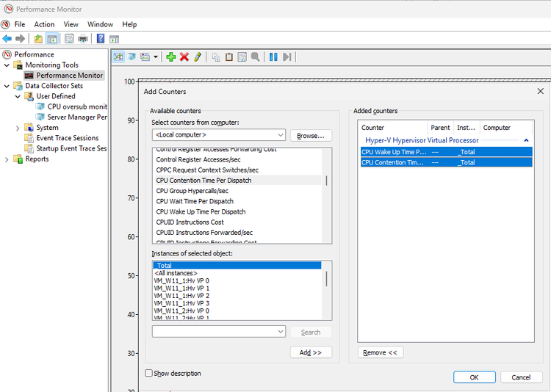This screenshot has width=551, height=392.
Task: Click the printer icon in toolbar
Action: coord(83,38)
